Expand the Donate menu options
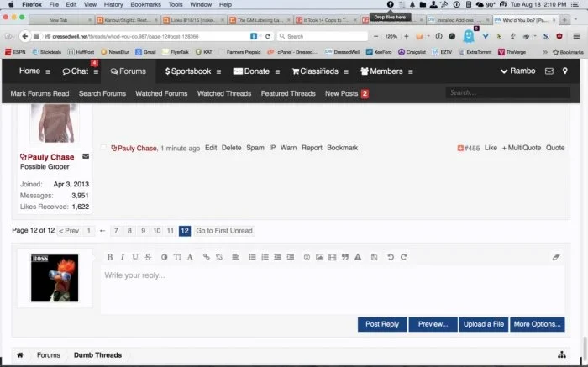Image resolution: width=588 pixels, height=367 pixels. point(277,71)
